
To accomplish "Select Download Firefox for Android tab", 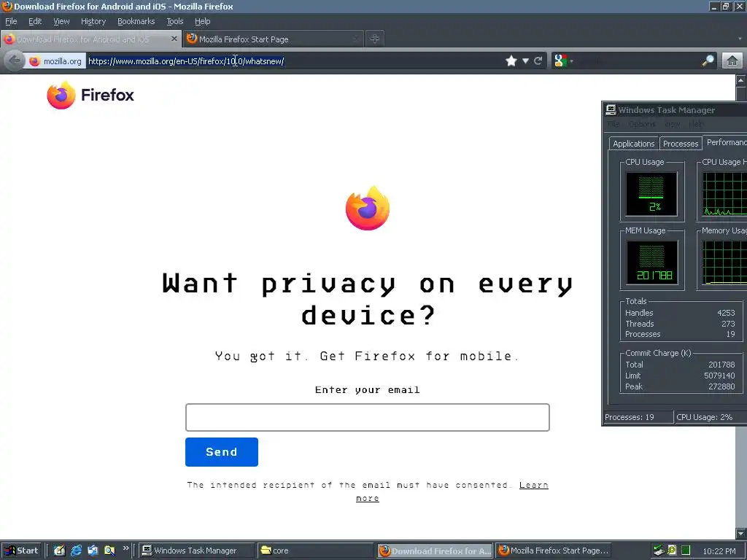I will 90,39.
